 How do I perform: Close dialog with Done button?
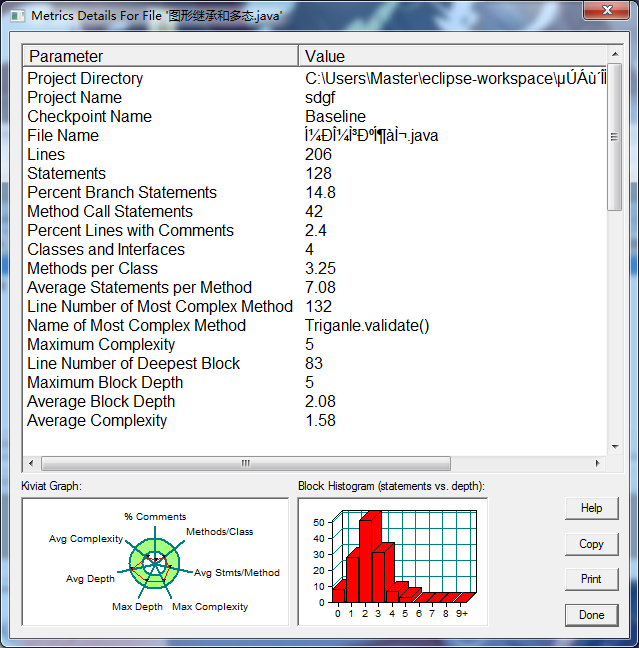591,615
